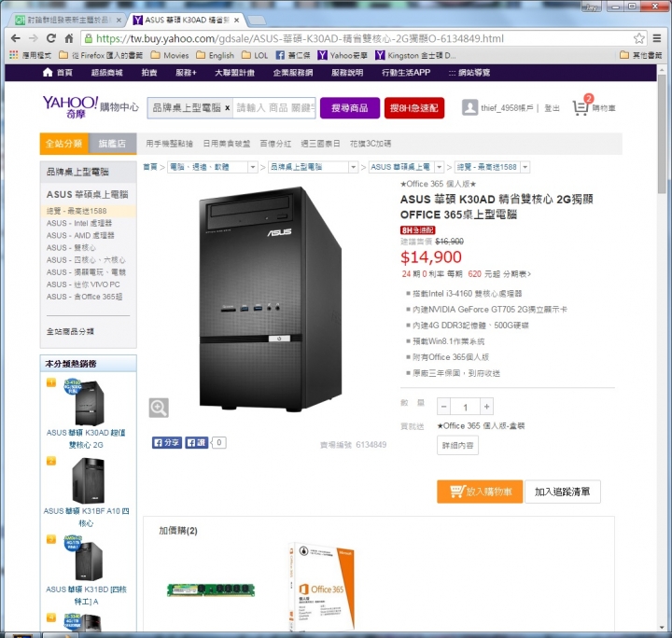The width and height of the screenshot is (672, 638).
Task: Expand the 電腦、週邊、軟體 breadcrumb dropdown
Action: pos(253,167)
